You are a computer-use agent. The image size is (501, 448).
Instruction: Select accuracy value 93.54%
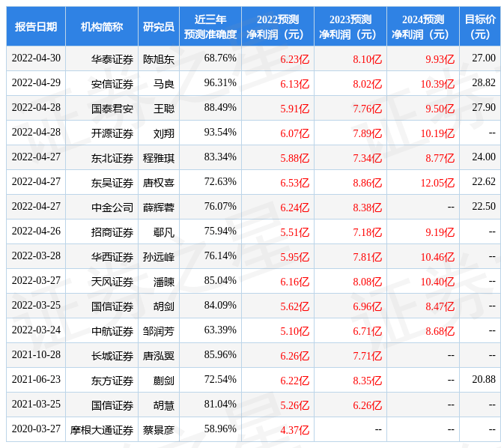coord(220,133)
